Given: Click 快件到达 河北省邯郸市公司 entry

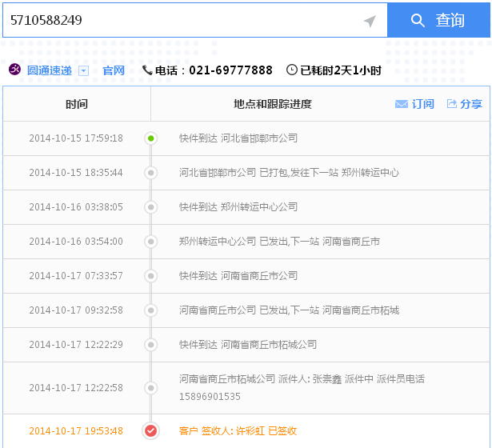Looking at the screenshot, I should [238, 138].
